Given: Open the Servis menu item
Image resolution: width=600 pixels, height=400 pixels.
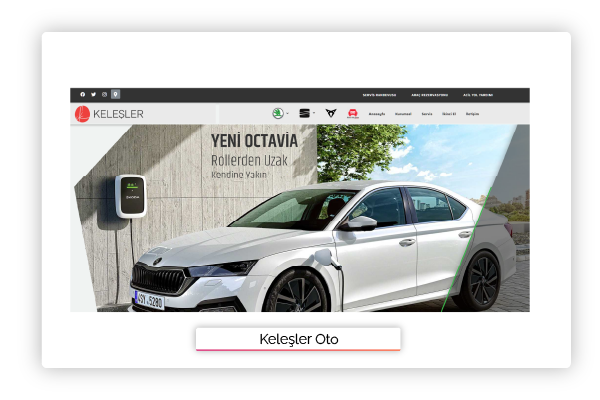Looking at the screenshot, I should pyautogui.click(x=427, y=114).
